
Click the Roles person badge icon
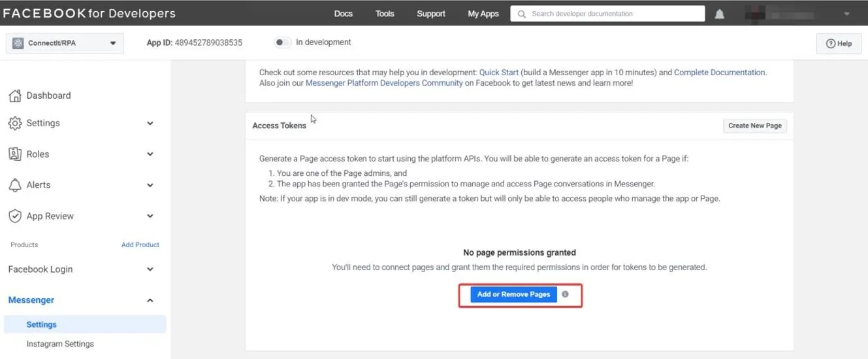(14, 154)
